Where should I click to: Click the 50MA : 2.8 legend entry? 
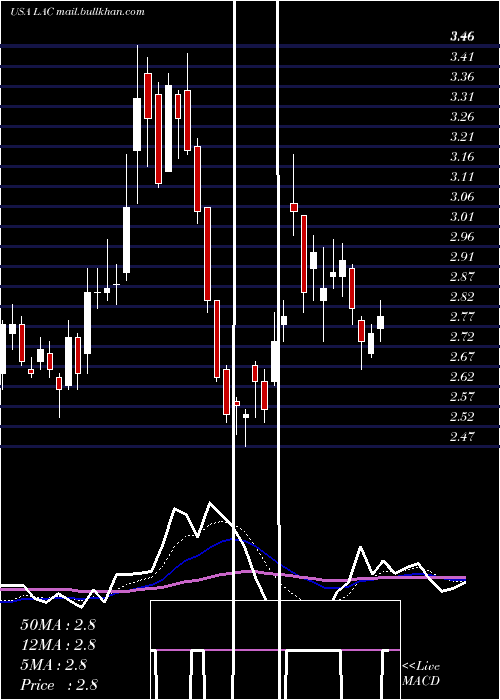tap(58, 625)
